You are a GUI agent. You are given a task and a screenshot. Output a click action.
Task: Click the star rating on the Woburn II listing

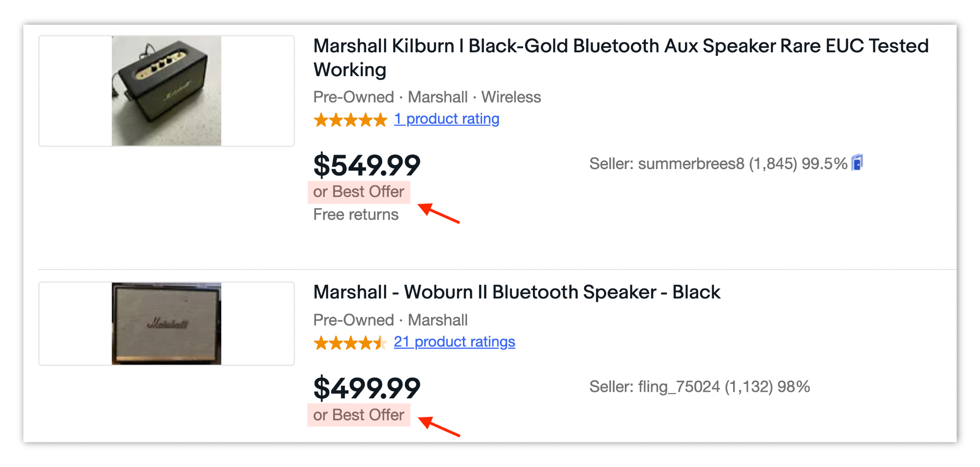pyautogui.click(x=350, y=343)
